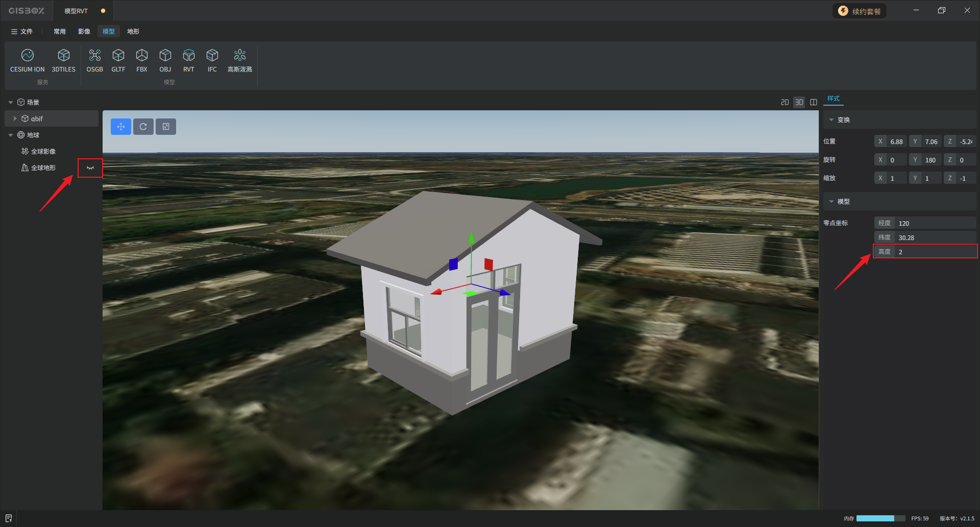The height and width of the screenshot is (527, 980).
Task: Select the RVT model import
Action: [x=189, y=60]
